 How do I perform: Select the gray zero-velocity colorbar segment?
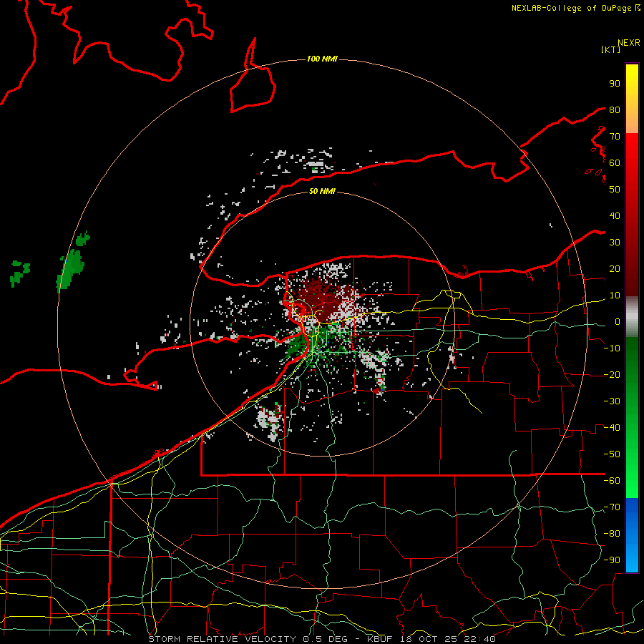click(632, 316)
